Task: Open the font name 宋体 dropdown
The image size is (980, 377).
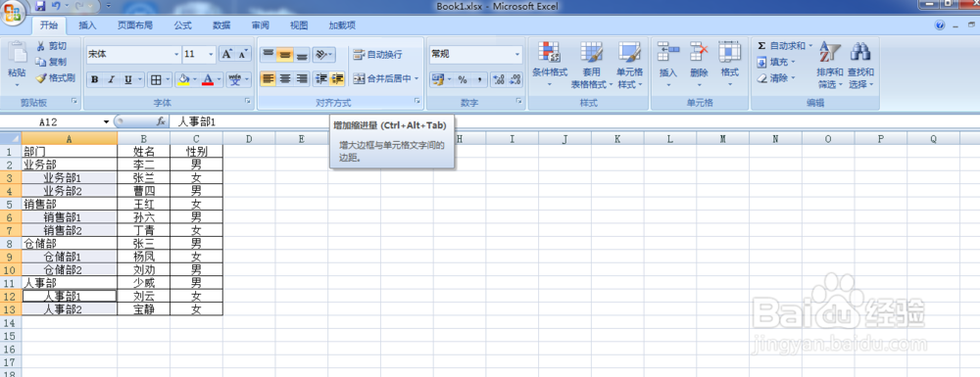Action: pyautogui.click(x=175, y=54)
